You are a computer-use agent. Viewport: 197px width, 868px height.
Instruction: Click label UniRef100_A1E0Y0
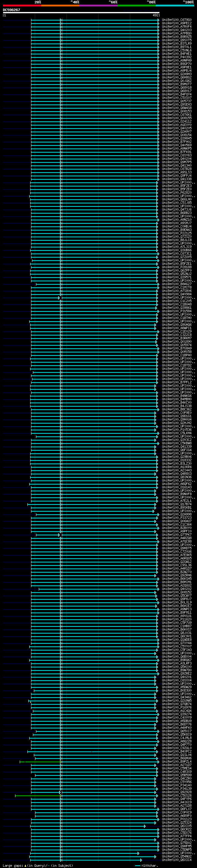(x=177, y=125)
